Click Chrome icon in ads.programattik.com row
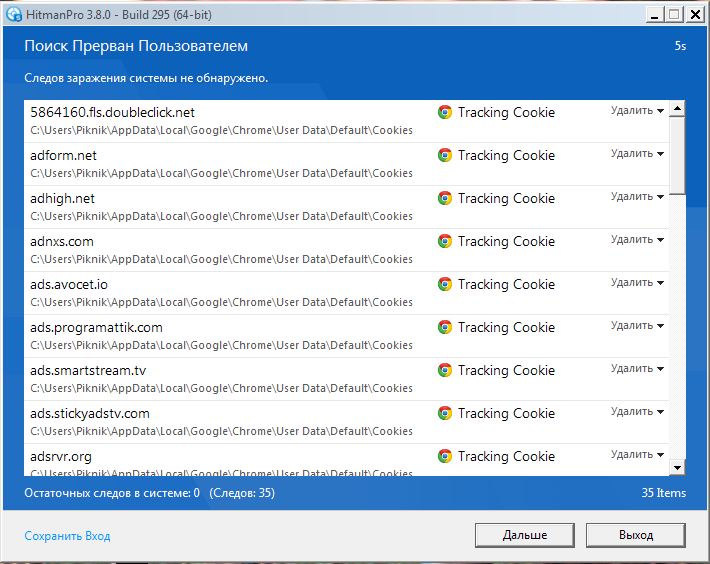Image resolution: width=710 pixels, height=564 pixels. (x=445, y=327)
